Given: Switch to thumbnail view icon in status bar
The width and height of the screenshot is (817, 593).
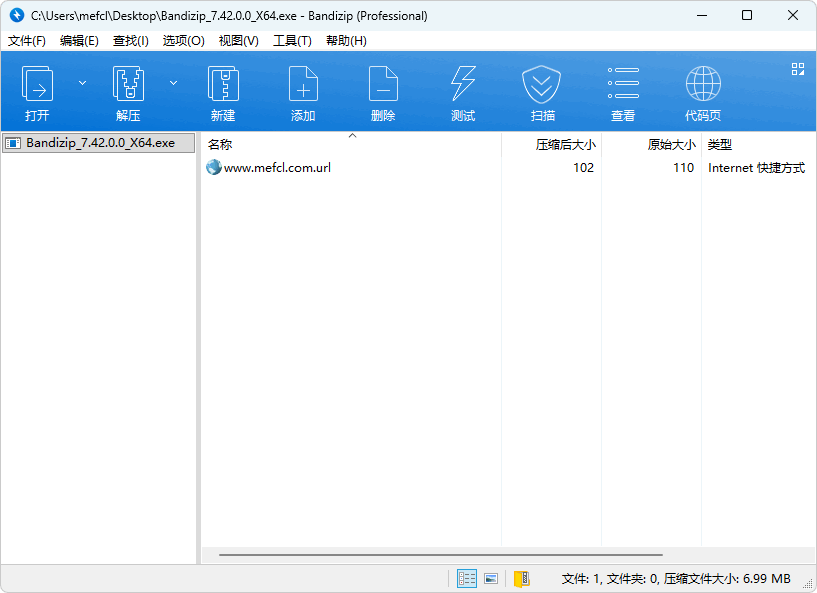Looking at the screenshot, I should pos(491,578).
